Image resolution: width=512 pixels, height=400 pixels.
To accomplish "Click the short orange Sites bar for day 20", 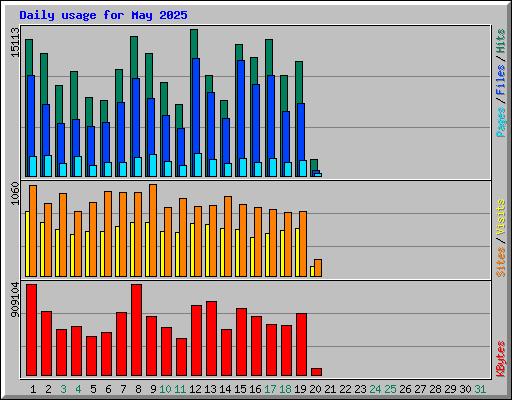I will (x=318, y=268).
